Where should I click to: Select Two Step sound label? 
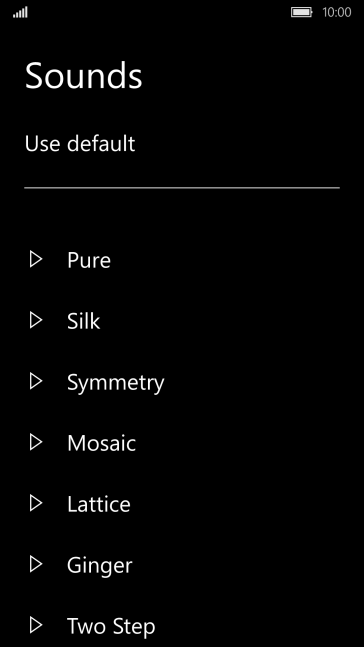click(111, 626)
